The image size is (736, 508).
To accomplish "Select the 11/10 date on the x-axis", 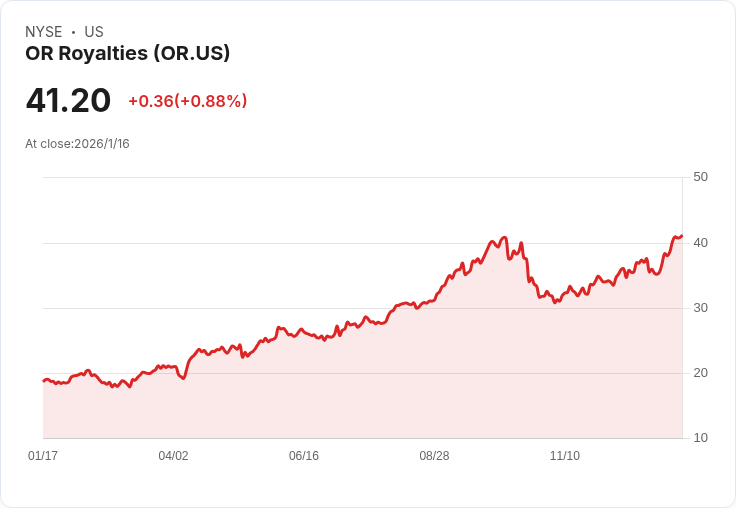I will [x=565, y=456].
